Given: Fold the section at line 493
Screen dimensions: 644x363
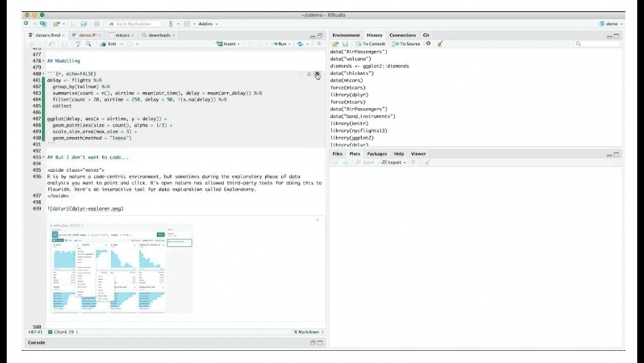Looking at the screenshot, I should click(44, 158).
